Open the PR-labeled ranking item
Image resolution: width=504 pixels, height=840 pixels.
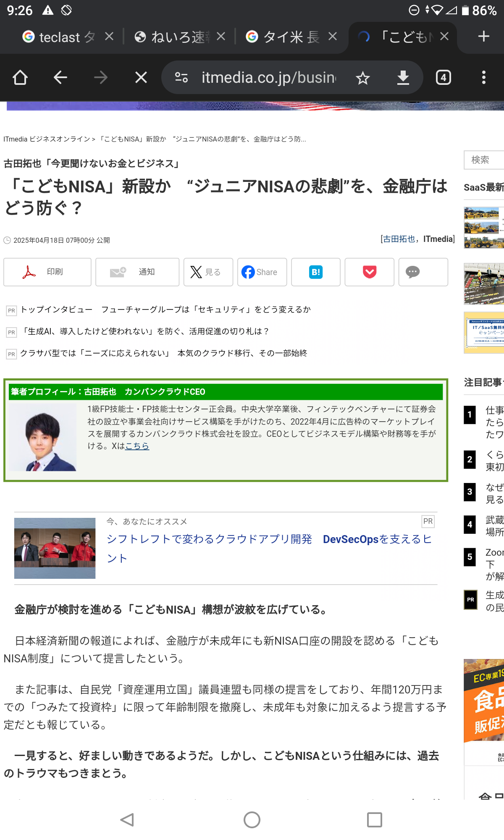click(x=484, y=601)
